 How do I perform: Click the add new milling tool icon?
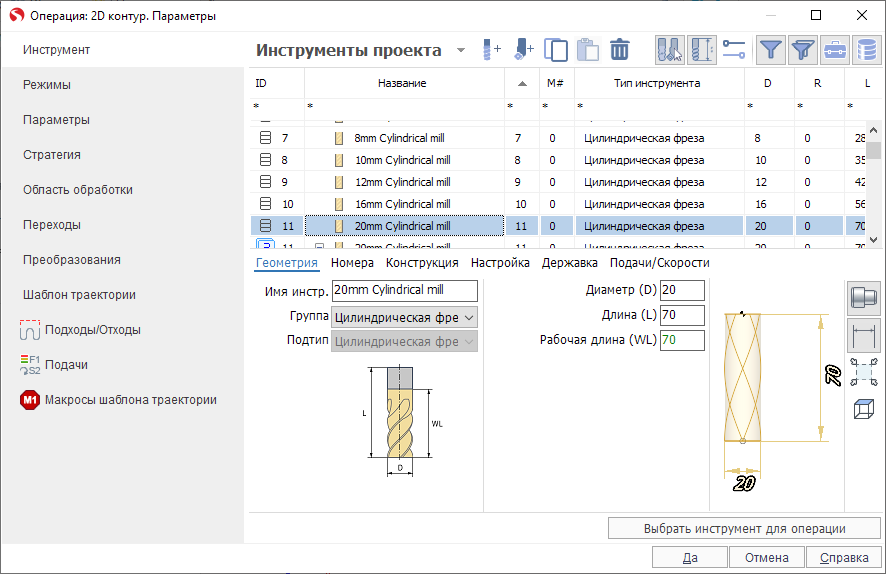pos(491,49)
